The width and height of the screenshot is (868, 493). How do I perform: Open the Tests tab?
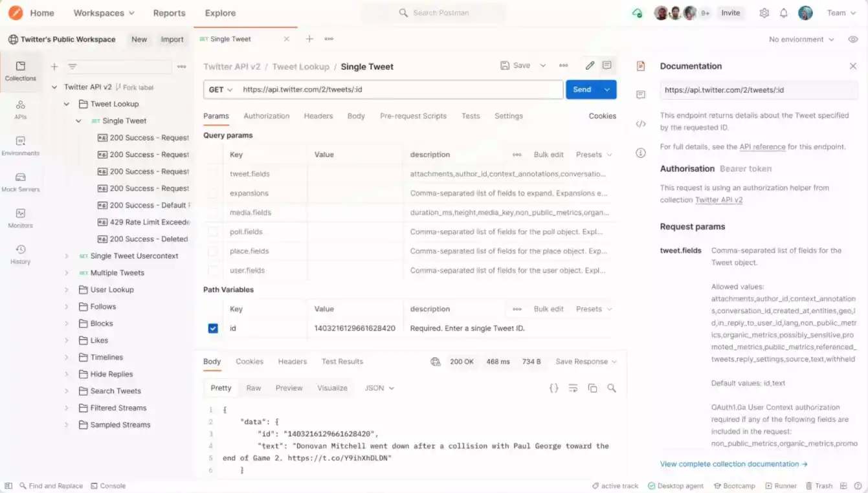pos(471,116)
